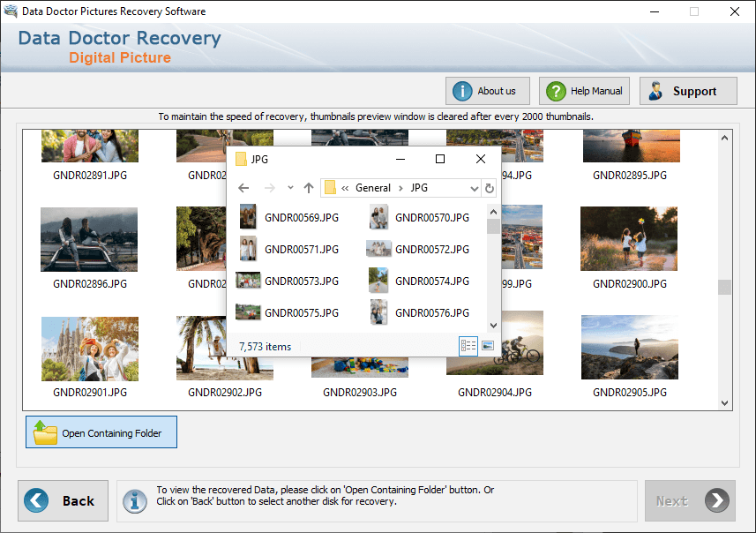756x533 pixels.
Task: Select file GNDR00569.JPG in JPG window
Action: click(x=290, y=217)
